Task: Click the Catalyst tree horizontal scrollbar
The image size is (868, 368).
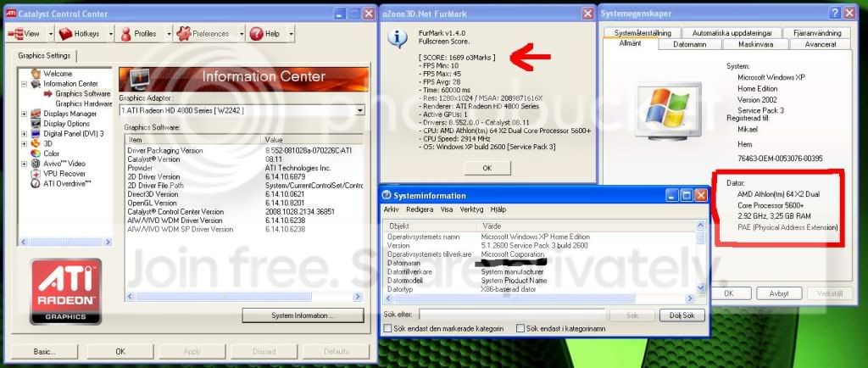Action: pos(65,242)
